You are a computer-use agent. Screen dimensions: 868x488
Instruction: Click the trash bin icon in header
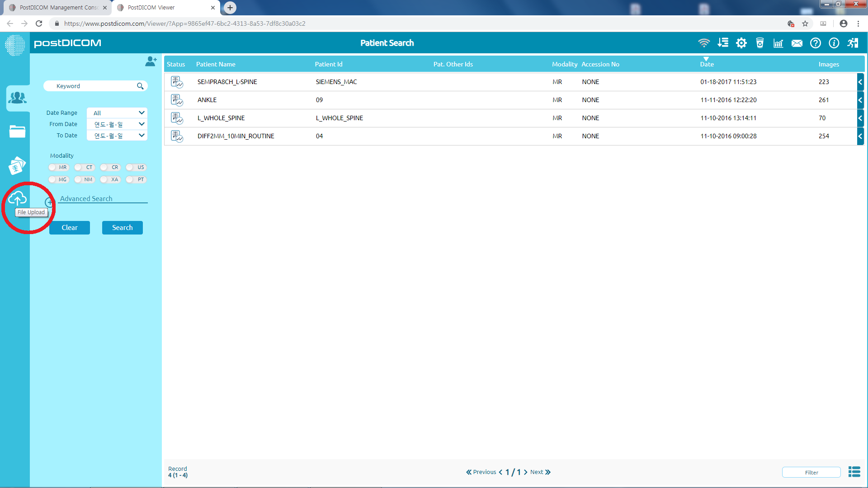pyautogui.click(x=760, y=43)
